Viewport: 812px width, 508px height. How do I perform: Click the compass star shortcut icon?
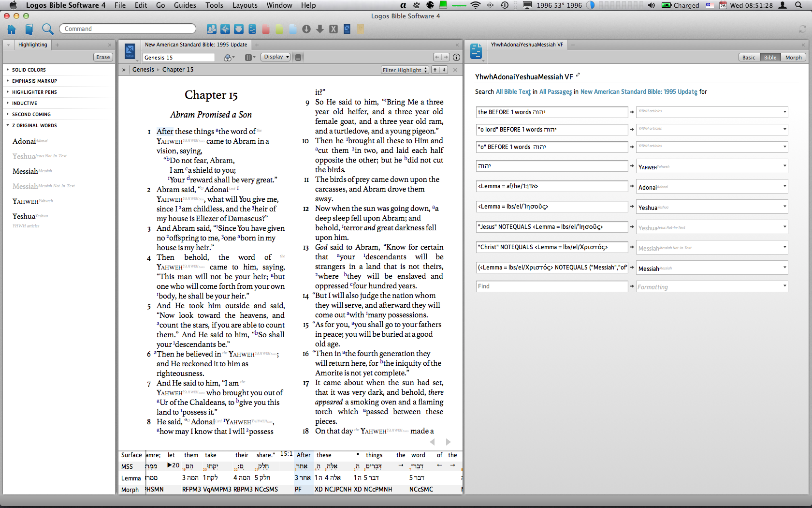click(x=225, y=29)
